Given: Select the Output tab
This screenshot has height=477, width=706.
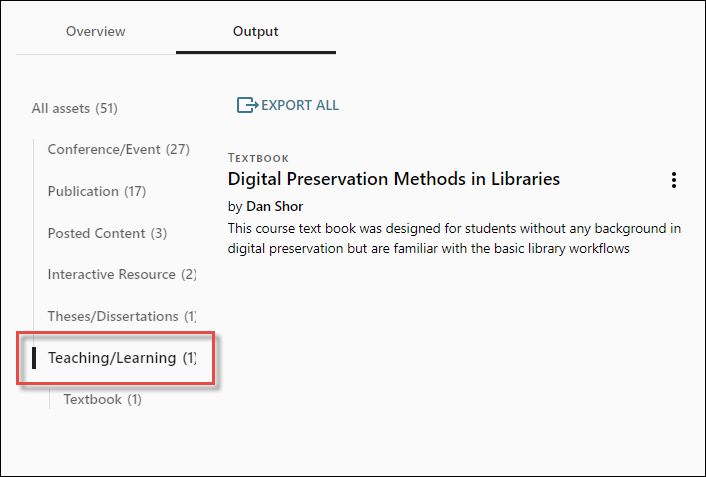Looking at the screenshot, I should (255, 31).
